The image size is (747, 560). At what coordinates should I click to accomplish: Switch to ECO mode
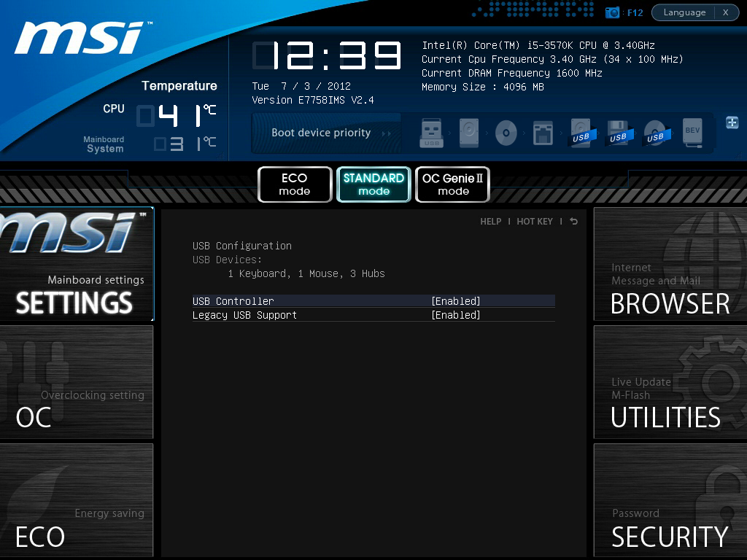[295, 184]
